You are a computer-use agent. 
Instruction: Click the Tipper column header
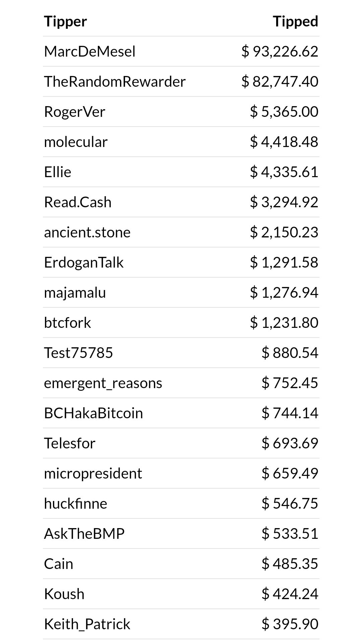[65, 21]
